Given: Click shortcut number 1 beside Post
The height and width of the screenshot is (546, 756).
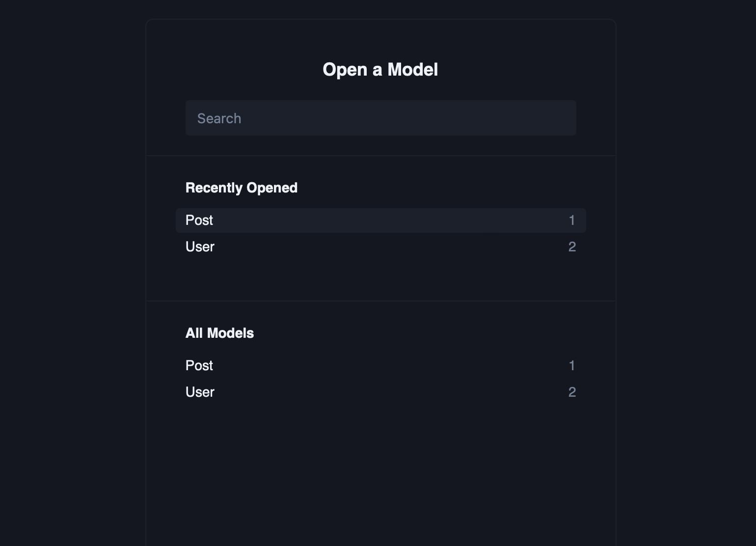Looking at the screenshot, I should 572,220.
